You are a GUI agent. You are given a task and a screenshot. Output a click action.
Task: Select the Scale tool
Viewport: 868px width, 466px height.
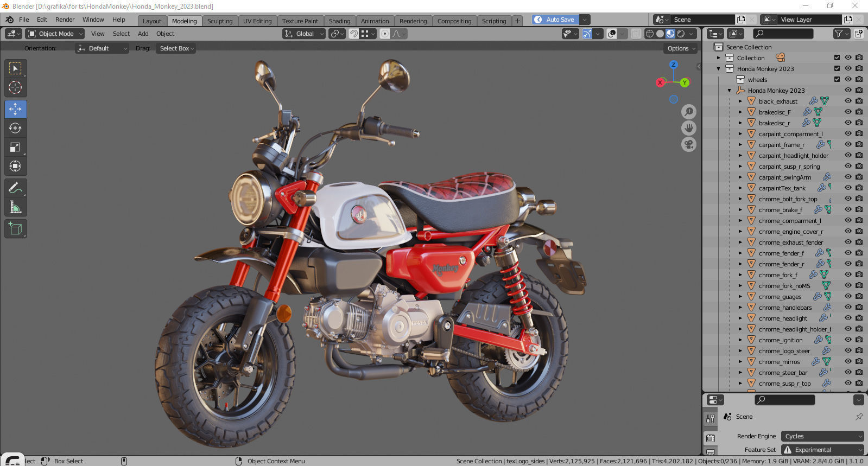(15, 147)
